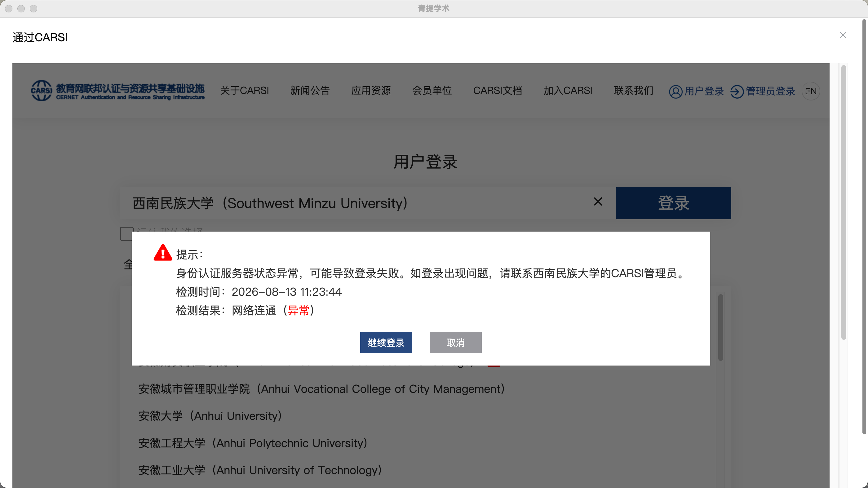Click 继续登录 to continue login

coord(386,342)
